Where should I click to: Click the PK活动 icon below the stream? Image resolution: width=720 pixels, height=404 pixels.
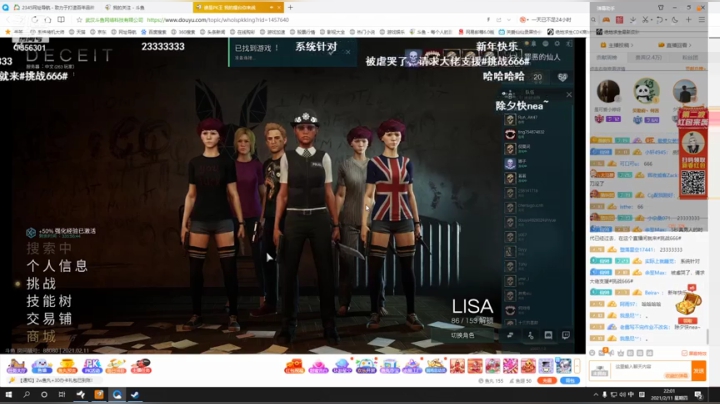92,366
